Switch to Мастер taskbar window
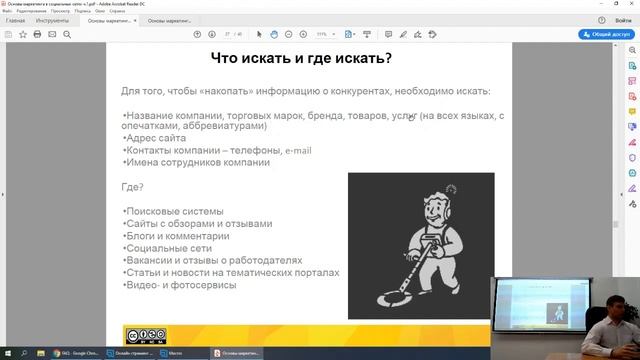 click(184, 353)
